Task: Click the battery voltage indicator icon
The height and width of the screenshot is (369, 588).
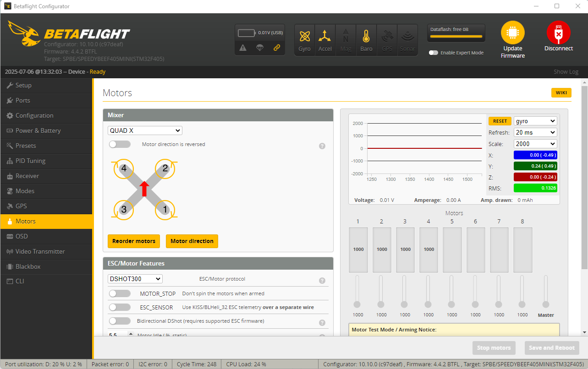Action: pyautogui.click(x=247, y=33)
